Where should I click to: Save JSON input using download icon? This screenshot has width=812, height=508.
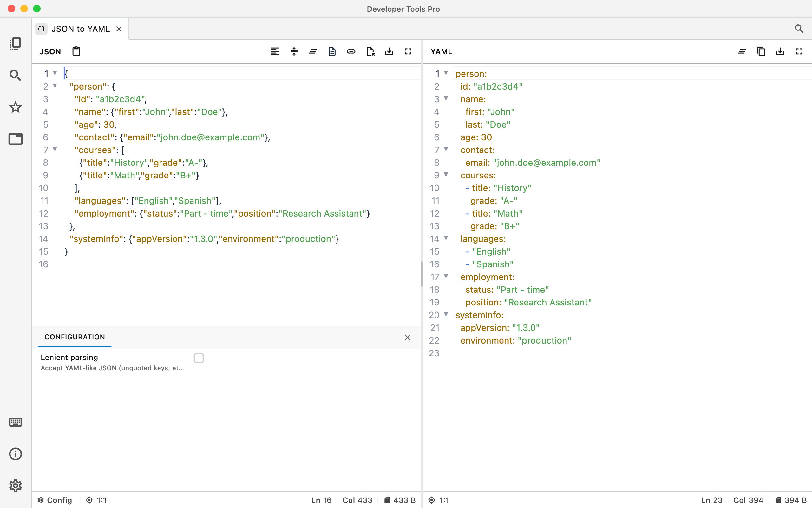[x=389, y=51]
